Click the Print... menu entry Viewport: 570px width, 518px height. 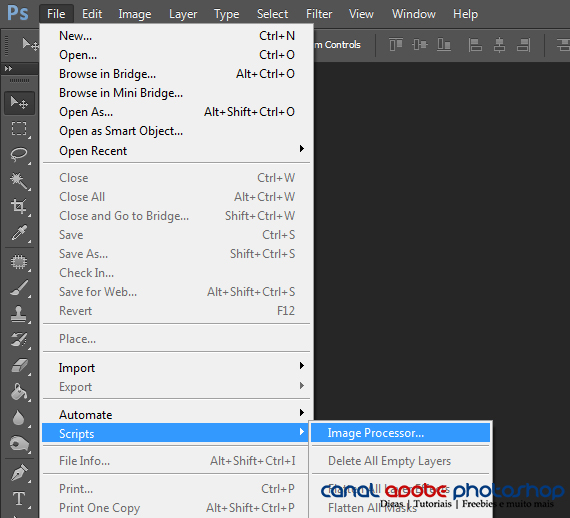tap(176, 489)
